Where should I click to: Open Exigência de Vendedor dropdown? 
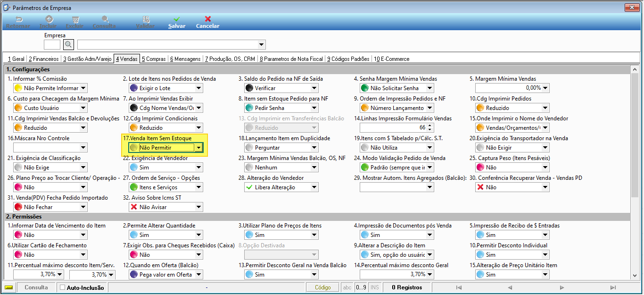(198, 168)
